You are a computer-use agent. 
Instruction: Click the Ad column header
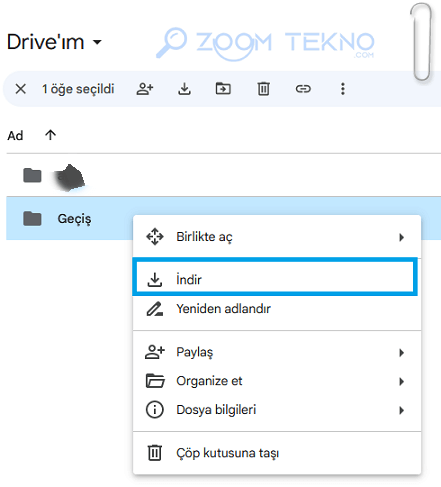pyautogui.click(x=15, y=136)
